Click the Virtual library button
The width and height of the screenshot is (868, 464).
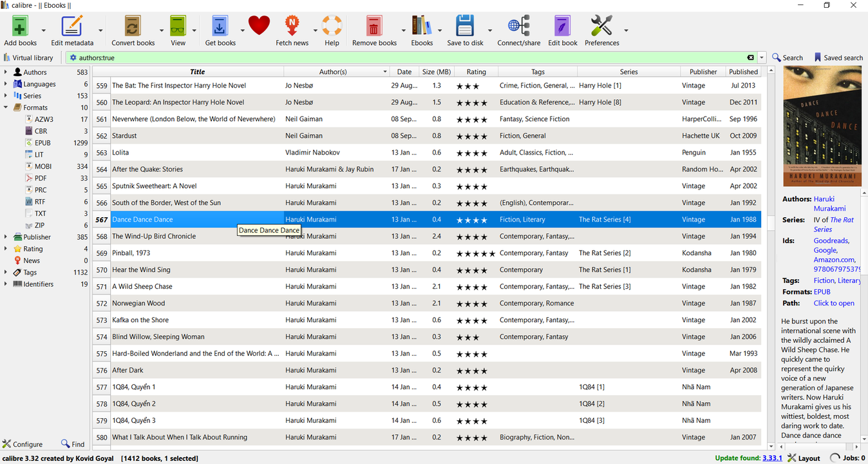tap(28, 57)
